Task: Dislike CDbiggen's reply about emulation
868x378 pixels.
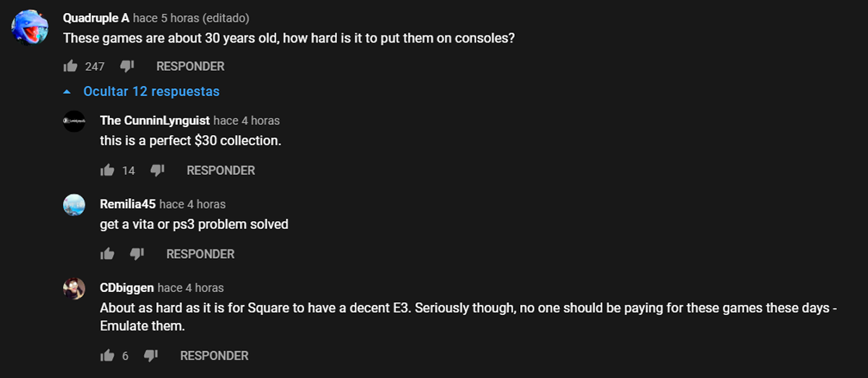Action: pyautogui.click(x=150, y=356)
